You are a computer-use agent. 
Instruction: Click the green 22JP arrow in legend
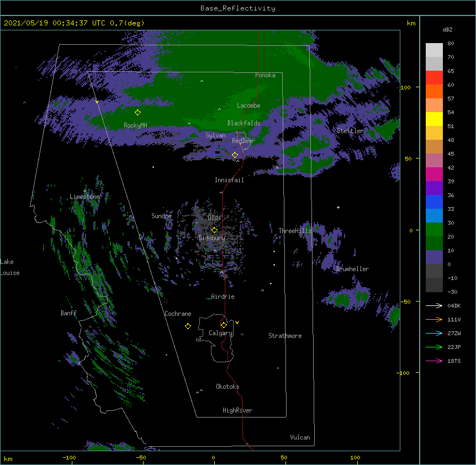click(x=434, y=347)
